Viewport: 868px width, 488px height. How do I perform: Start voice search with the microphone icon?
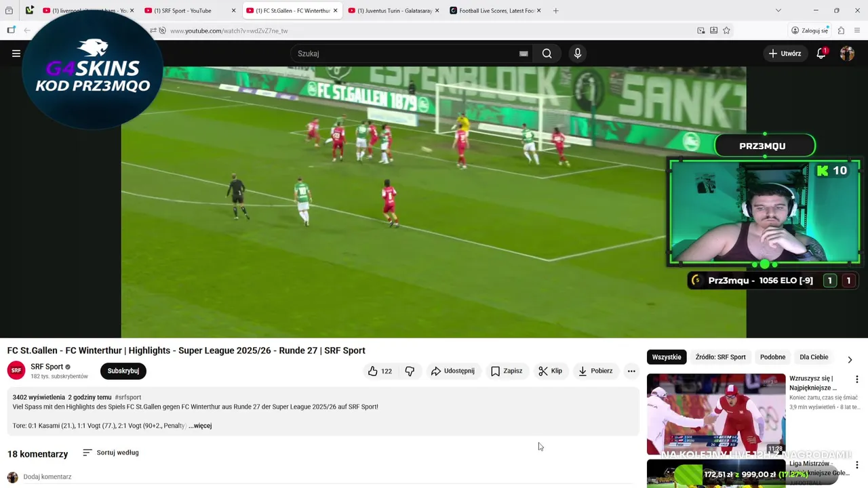click(577, 54)
